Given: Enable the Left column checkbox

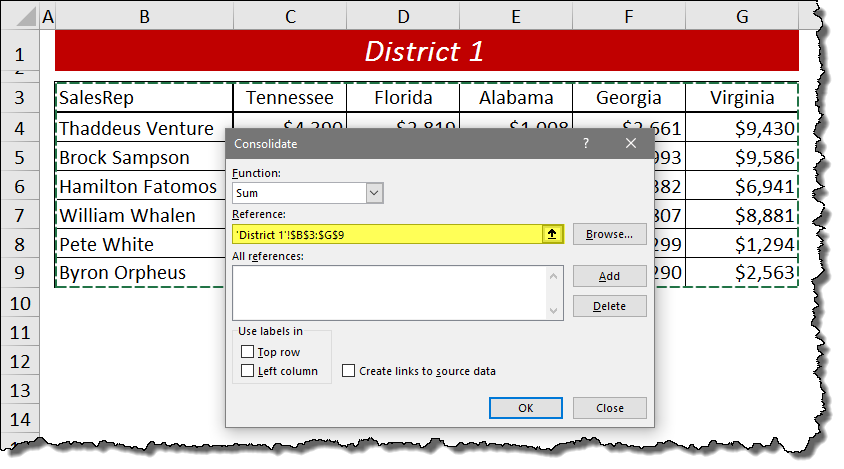Looking at the screenshot, I should [248, 371].
